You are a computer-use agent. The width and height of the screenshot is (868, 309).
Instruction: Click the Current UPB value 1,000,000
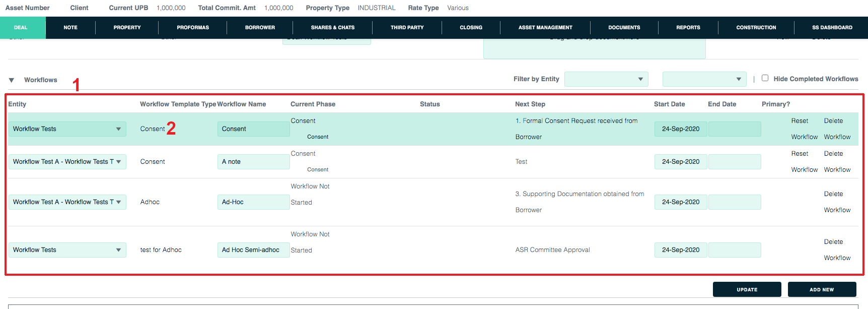171,8
